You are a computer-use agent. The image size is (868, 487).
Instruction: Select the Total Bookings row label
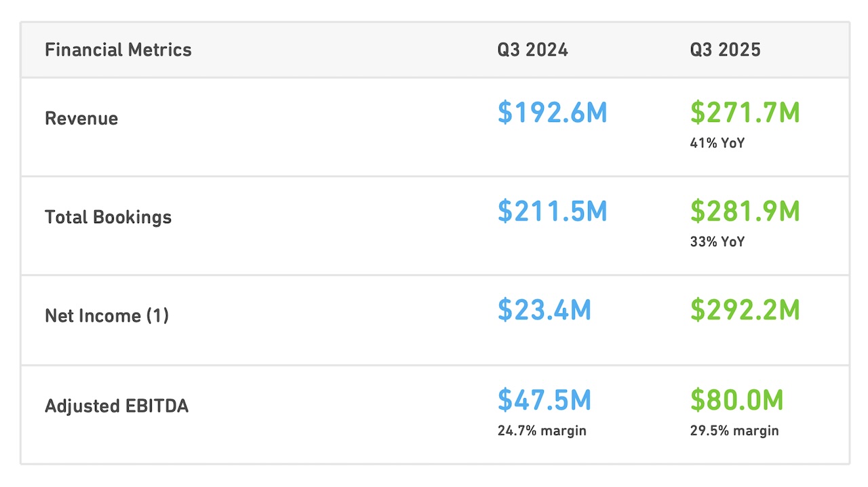click(x=108, y=217)
